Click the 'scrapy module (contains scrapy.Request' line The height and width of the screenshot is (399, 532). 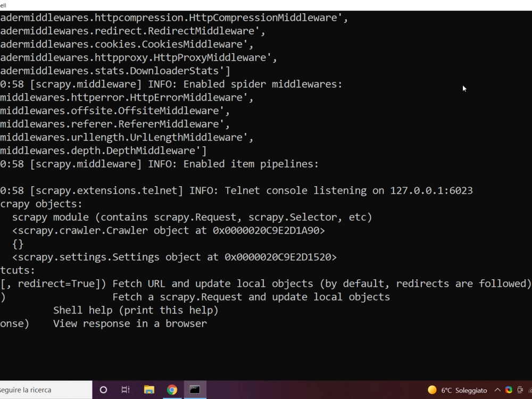[x=192, y=217]
